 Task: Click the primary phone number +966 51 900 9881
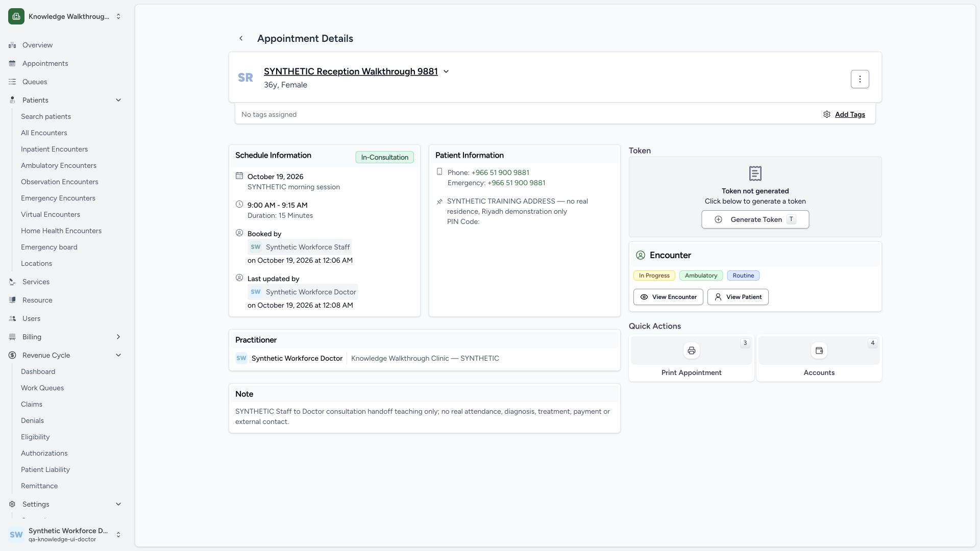coord(500,173)
